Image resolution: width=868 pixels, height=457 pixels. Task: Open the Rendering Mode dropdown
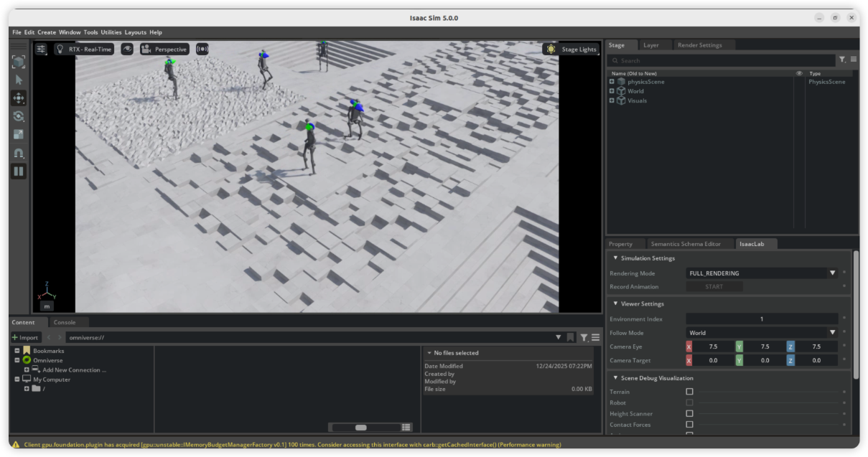pos(761,273)
